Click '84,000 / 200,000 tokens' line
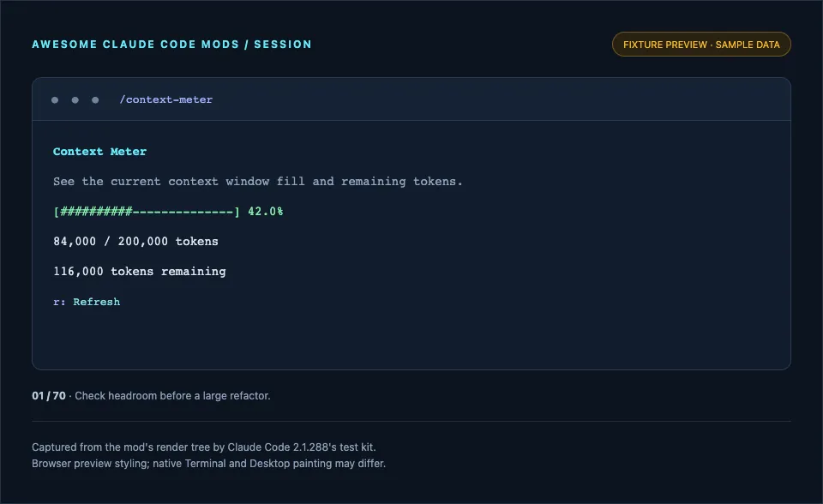 (135, 242)
